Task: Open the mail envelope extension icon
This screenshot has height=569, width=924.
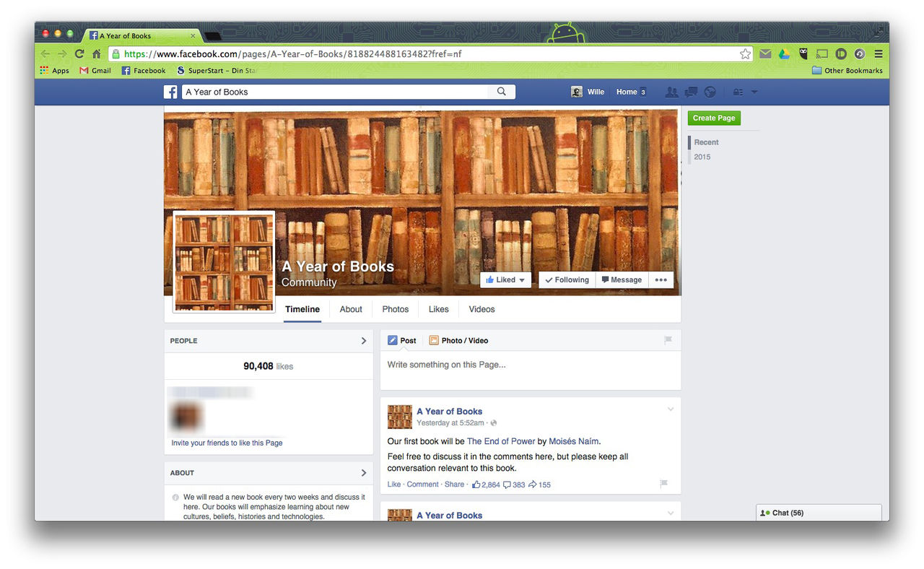Action: click(x=765, y=54)
